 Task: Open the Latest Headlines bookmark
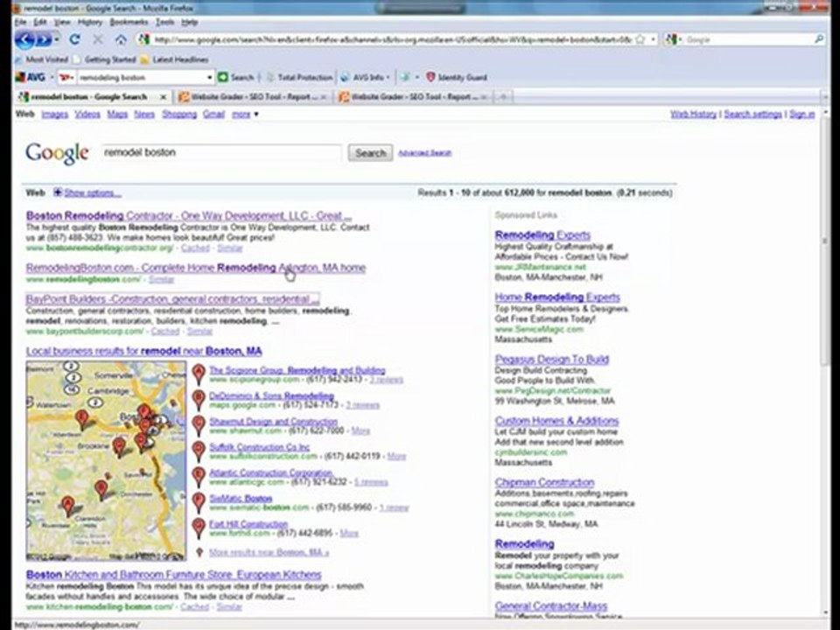[x=175, y=59]
